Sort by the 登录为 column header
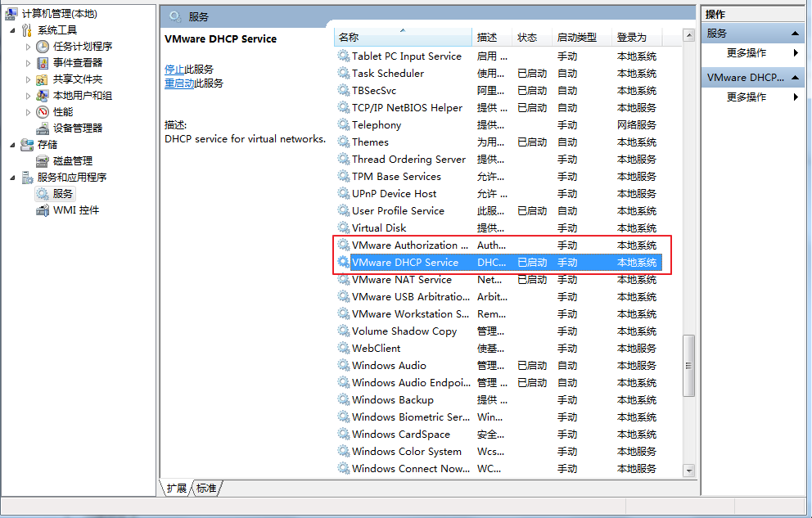The height and width of the screenshot is (518, 812). coord(637,38)
